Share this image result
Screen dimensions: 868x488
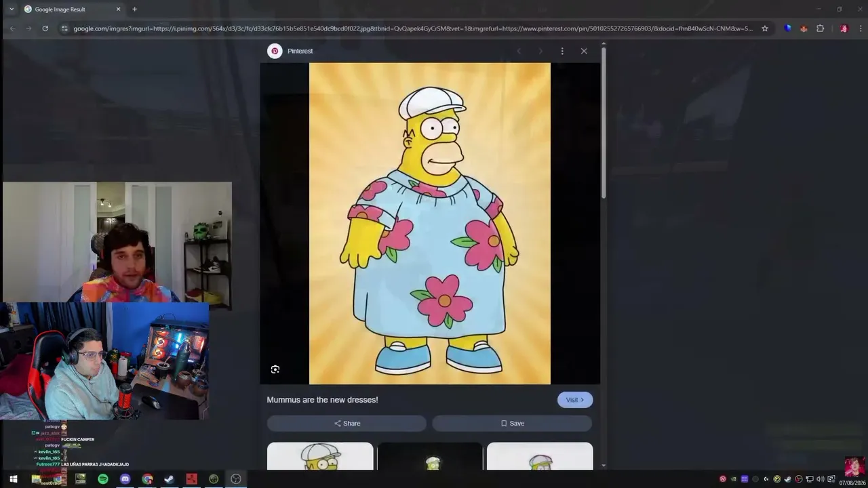pyautogui.click(x=347, y=424)
